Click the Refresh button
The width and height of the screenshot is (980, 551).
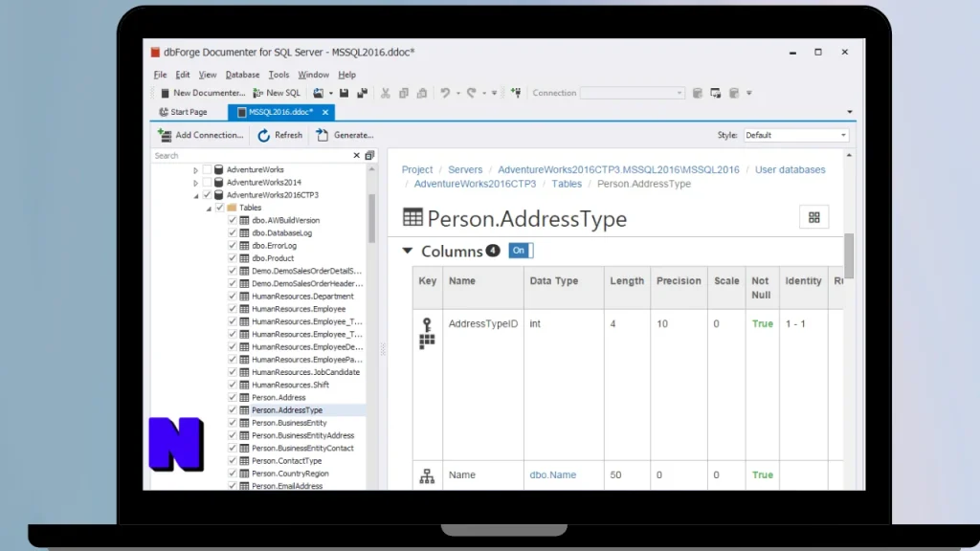click(x=280, y=135)
